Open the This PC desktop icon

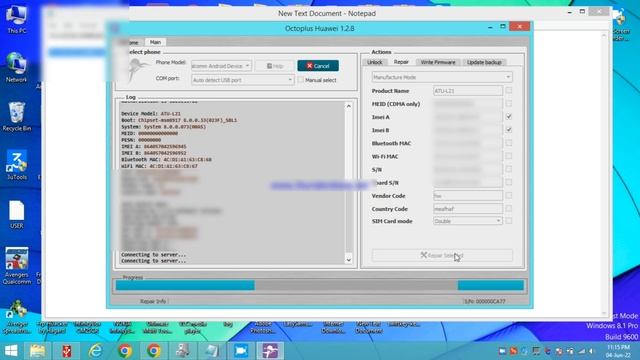pyautogui.click(x=16, y=19)
